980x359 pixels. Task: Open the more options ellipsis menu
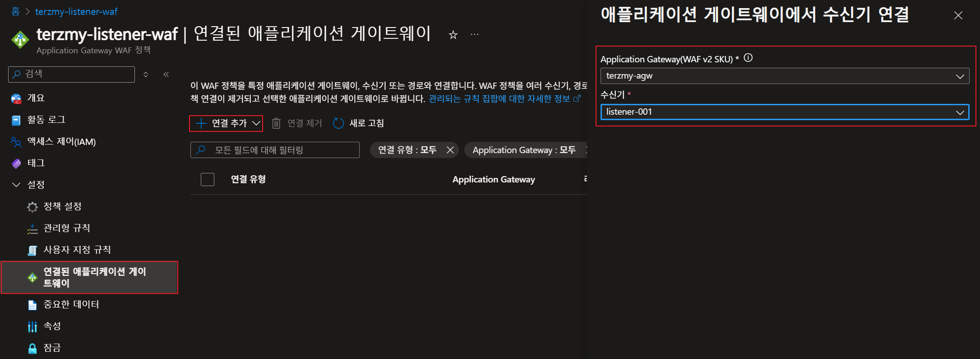tap(475, 34)
